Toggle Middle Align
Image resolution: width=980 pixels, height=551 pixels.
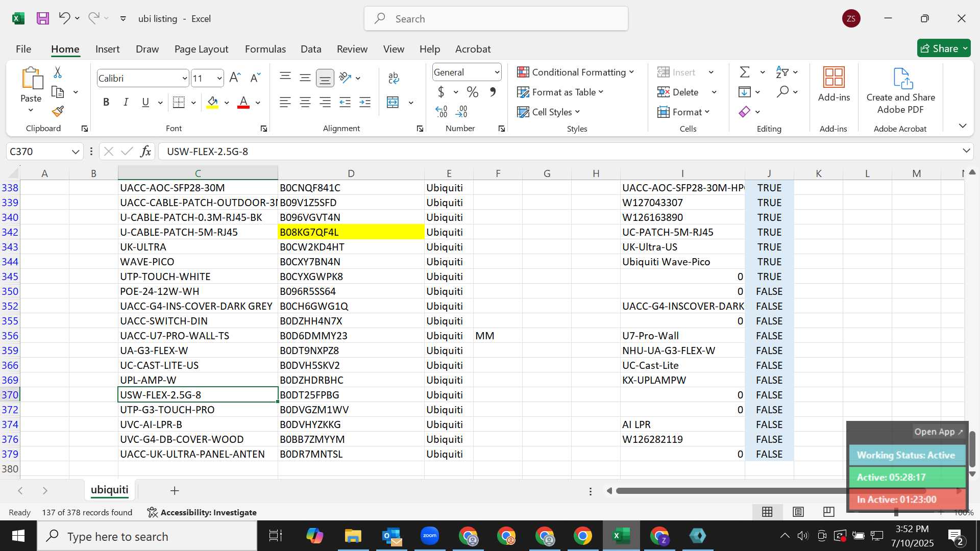tap(305, 78)
